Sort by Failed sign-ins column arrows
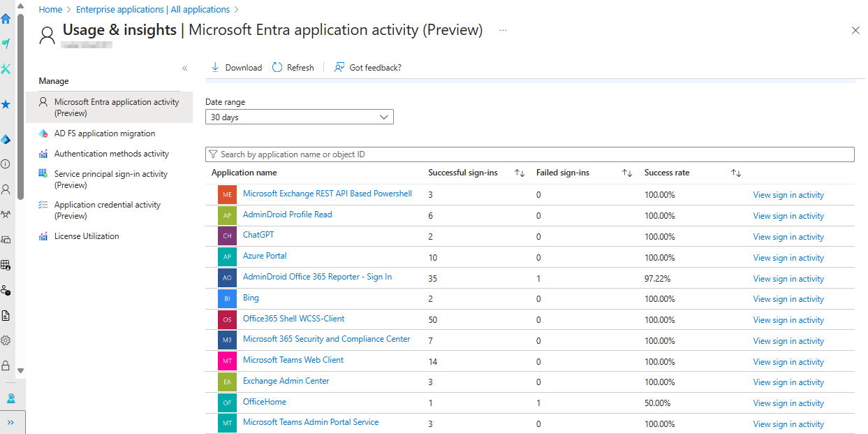Screen dimensions: 868x434 tap(626, 173)
